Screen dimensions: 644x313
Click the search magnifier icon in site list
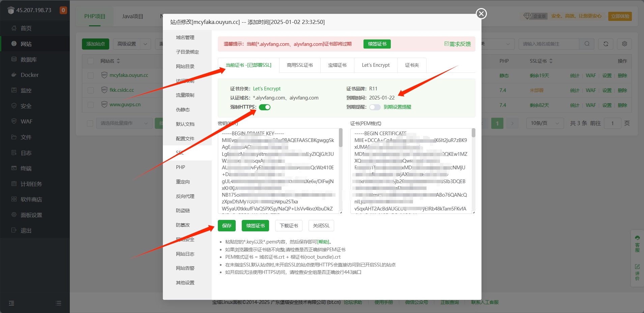click(587, 44)
